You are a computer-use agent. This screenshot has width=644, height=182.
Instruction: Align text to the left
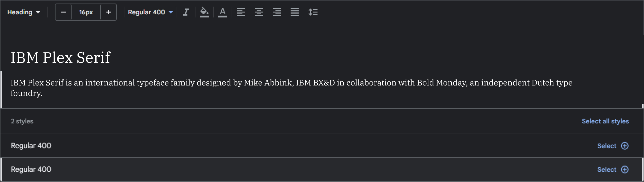point(241,12)
